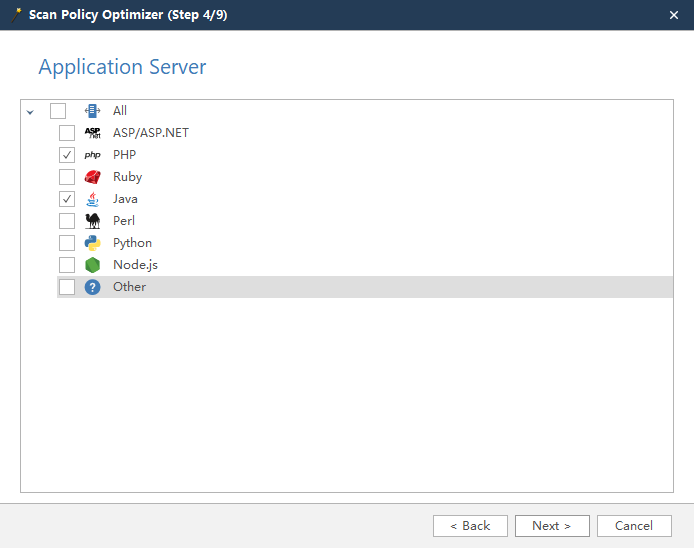Screen dimensions: 694x548
Task: Tick the Ruby checkbox
Action: point(67,177)
